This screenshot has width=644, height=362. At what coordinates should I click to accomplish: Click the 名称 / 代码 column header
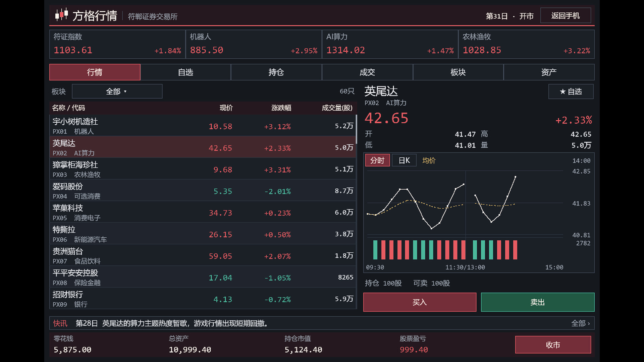(68, 108)
